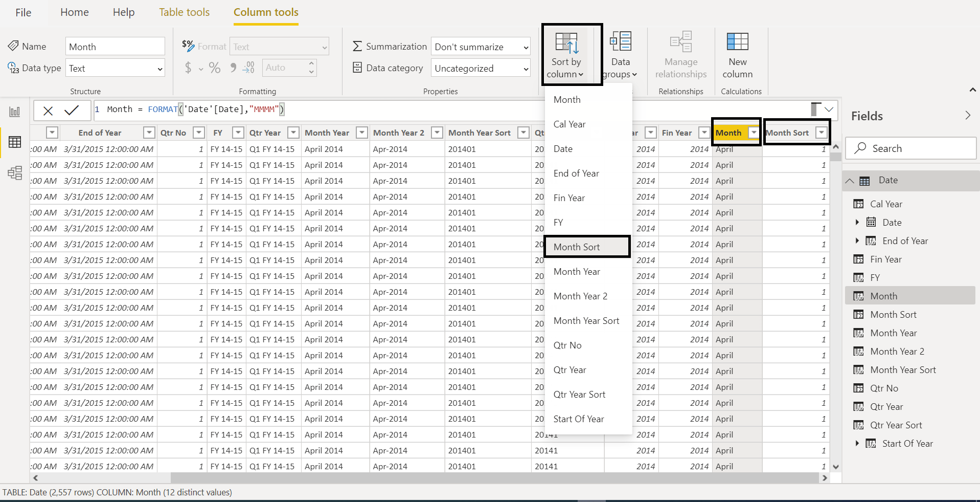Expand the Start Of Year hierarchy

pyautogui.click(x=857, y=443)
